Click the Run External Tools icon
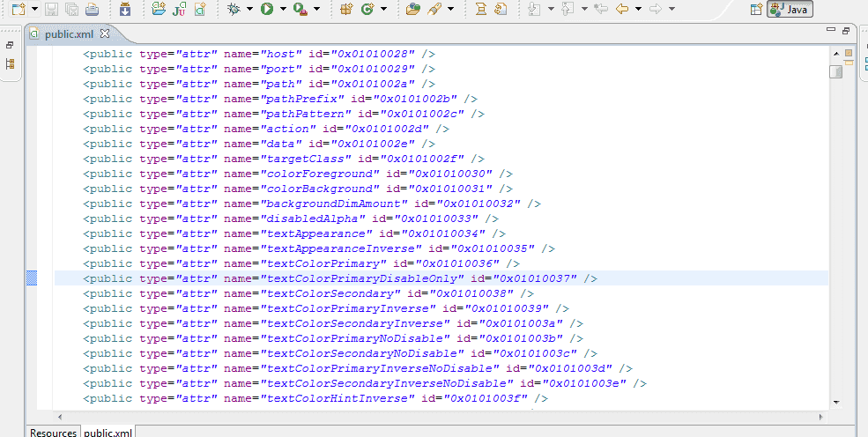Image resolution: width=868 pixels, height=437 pixels. (300, 9)
